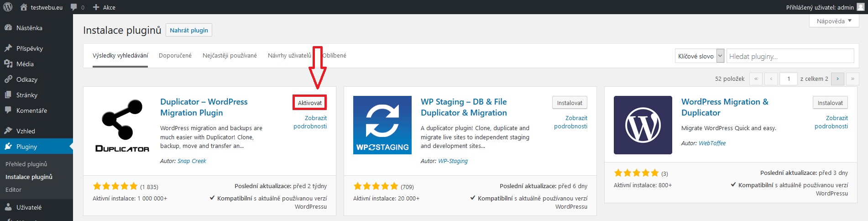Click the Hledat pluginy search field
868x221 pixels.
click(790, 56)
